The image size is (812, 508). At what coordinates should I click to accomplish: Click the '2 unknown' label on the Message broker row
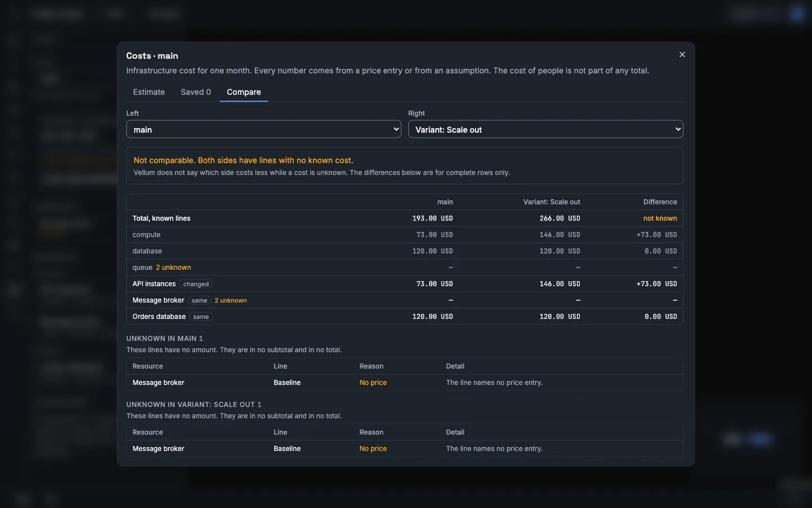(231, 300)
